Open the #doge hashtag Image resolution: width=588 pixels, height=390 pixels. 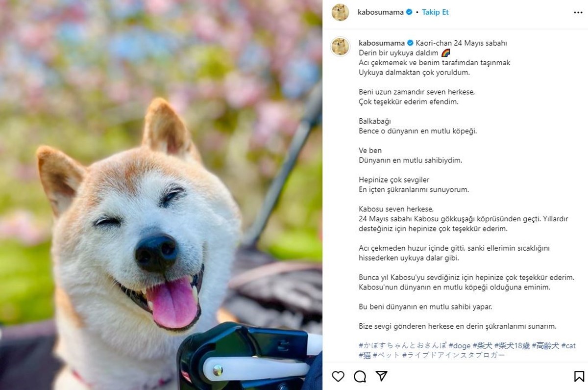pyautogui.click(x=460, y=346)
